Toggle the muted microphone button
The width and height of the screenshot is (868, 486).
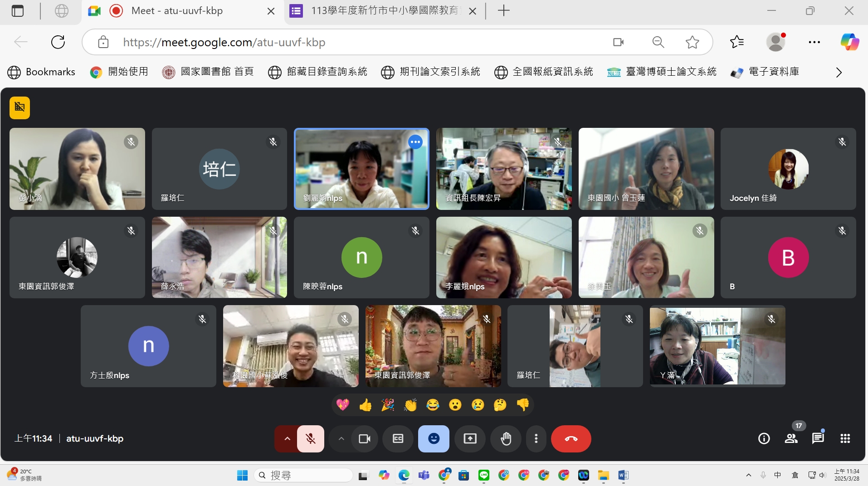coord(311,438)
